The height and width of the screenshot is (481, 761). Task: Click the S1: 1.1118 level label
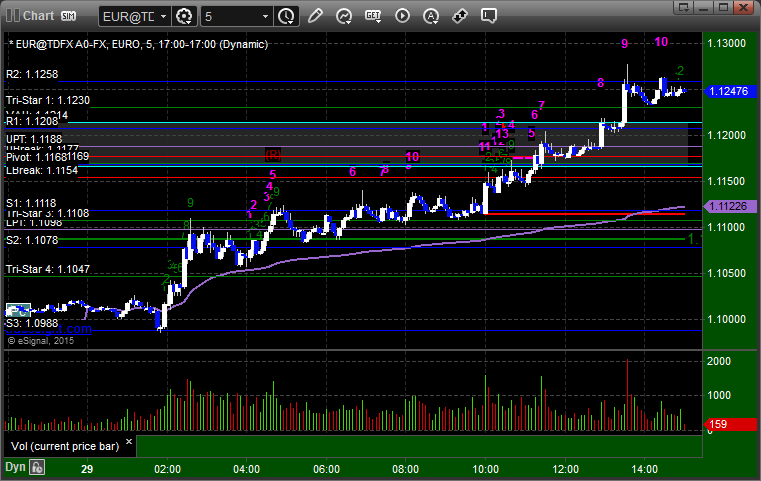31,203
